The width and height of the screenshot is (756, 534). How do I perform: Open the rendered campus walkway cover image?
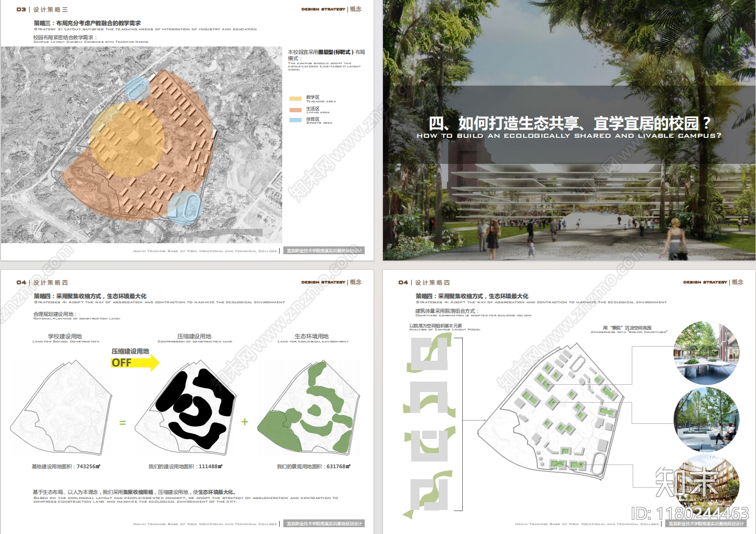coord(569,130)
